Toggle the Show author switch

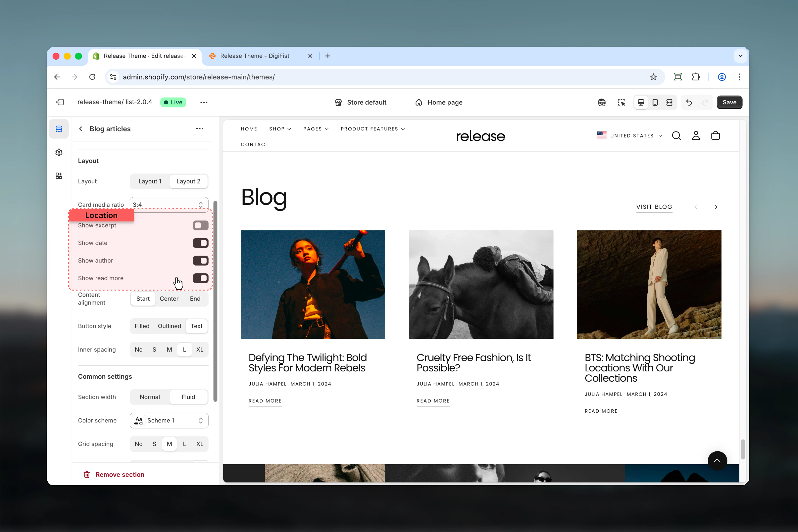coord(200,261)
